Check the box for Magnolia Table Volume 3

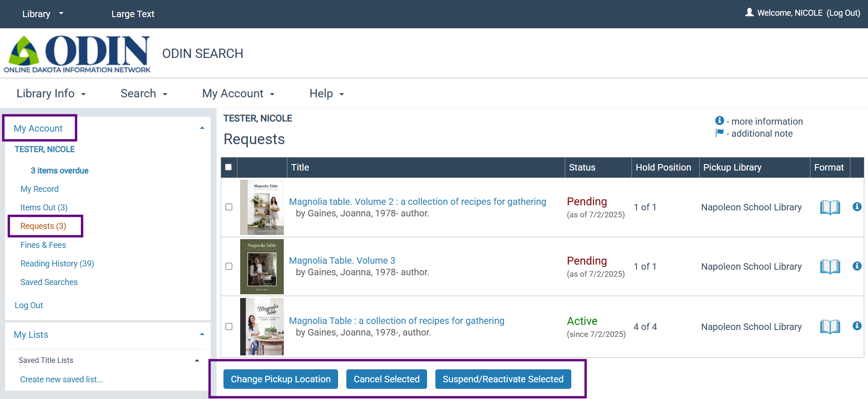pos(229,266)
